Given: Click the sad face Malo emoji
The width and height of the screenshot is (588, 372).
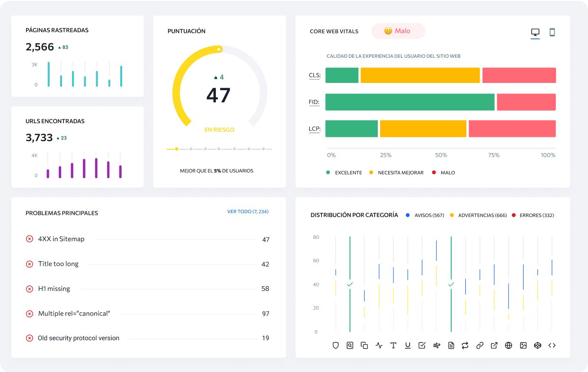Looking at the screenshot, I should 388,31.
